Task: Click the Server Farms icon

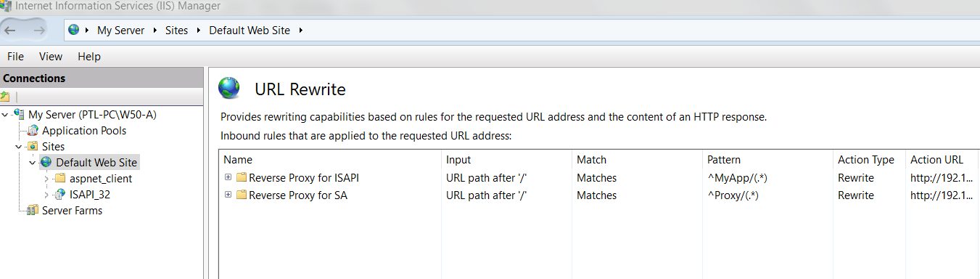Action: click(x=33, y=211)
